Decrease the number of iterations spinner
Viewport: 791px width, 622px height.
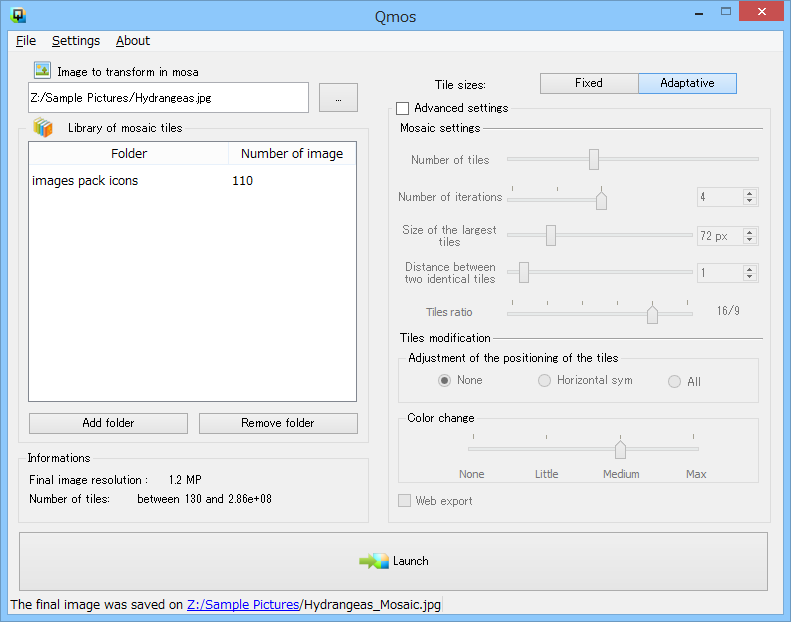click(750, 201)
